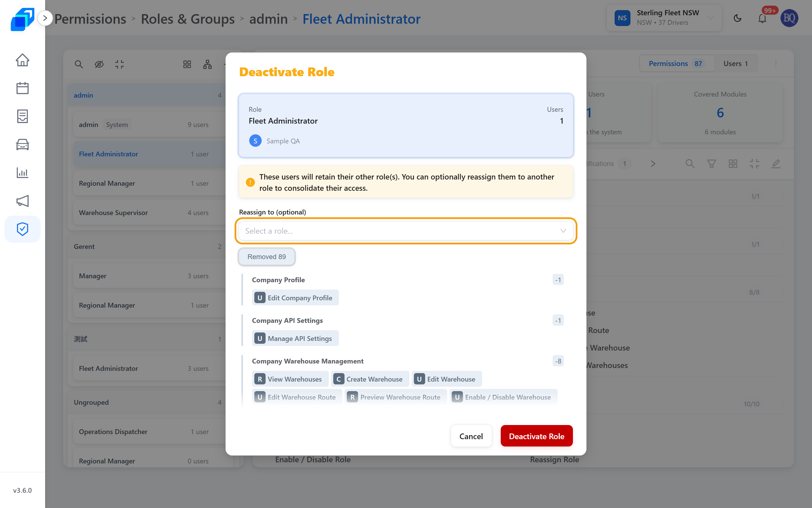Open the Sterling Fleet NSW company switcher
The width and height of the screenshot is (812, 508).
(664, 18)
